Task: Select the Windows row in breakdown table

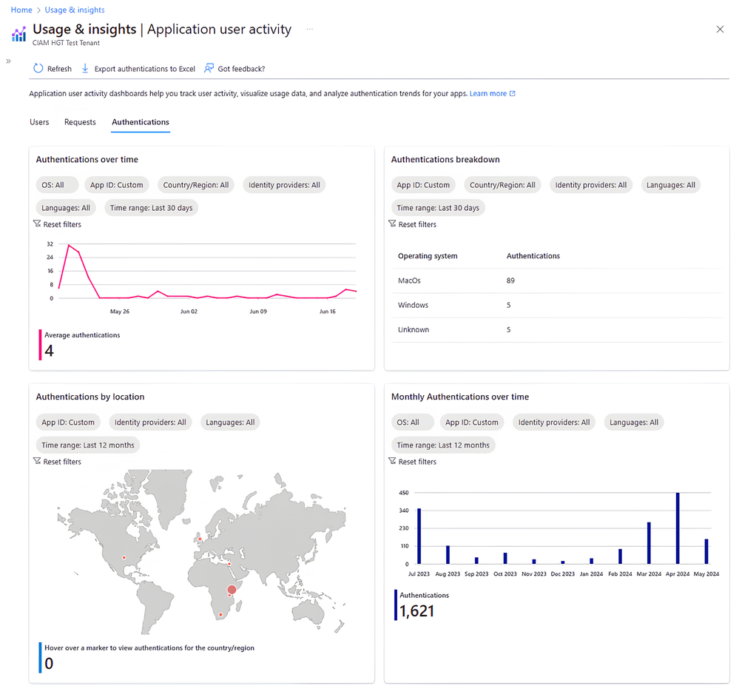Action: [556, 306]
